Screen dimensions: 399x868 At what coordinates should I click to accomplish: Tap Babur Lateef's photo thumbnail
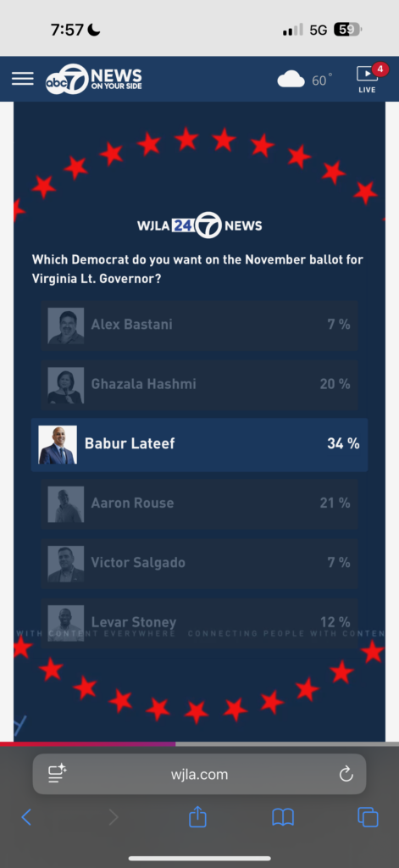pyautogui.click(x=58, y=444)
